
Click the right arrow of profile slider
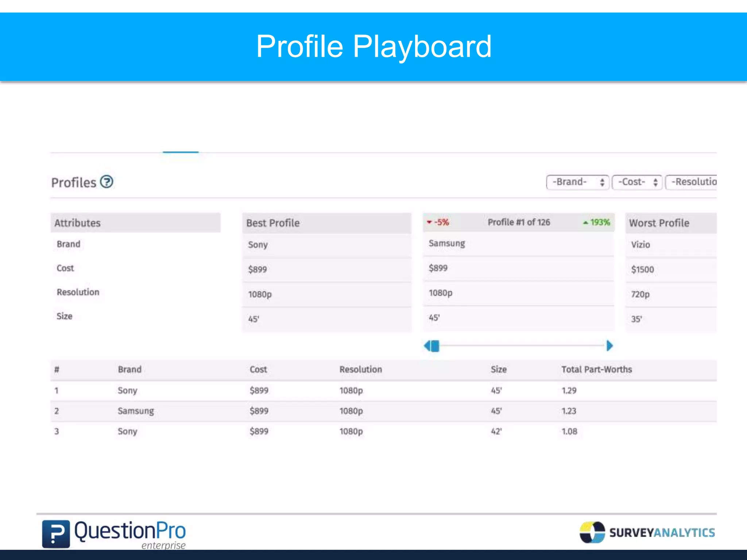coord(609,346)
